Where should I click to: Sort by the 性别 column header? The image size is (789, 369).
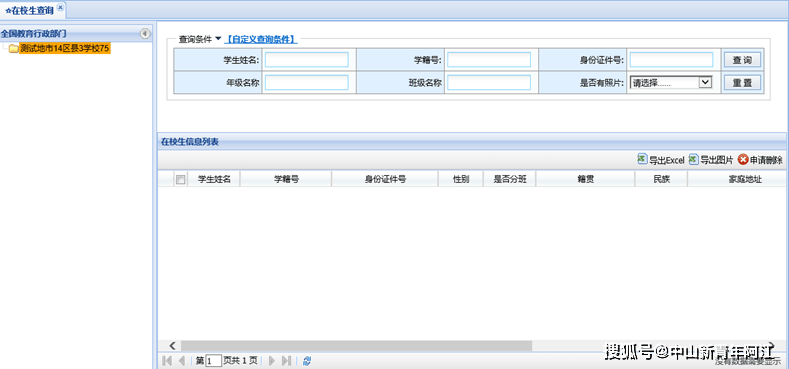point(461,179)
